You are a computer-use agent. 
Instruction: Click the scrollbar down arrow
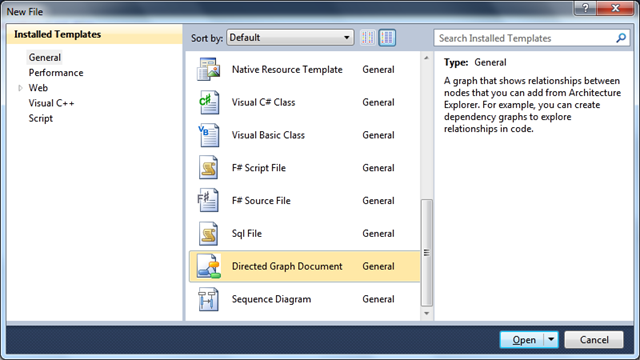point(427,313)
